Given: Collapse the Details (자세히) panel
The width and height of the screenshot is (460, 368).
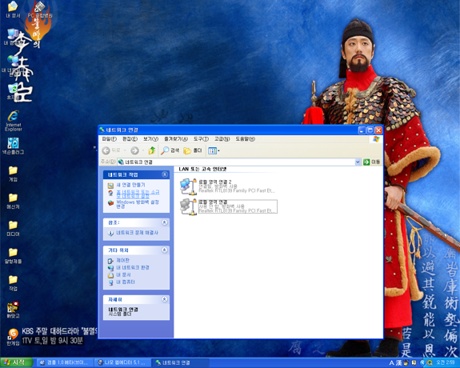Looking at the screenshot, I should (x=165, y=299).
